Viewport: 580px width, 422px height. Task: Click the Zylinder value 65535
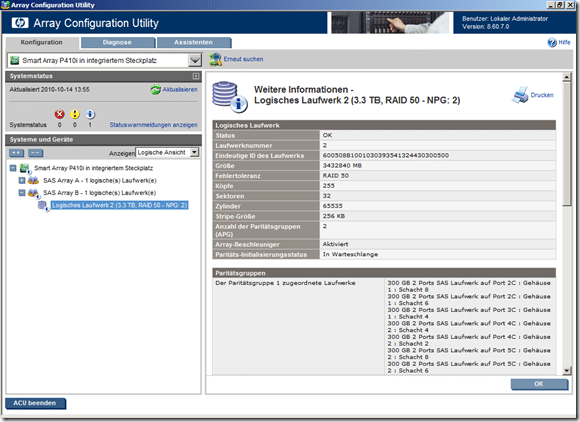tap(438, 206)
